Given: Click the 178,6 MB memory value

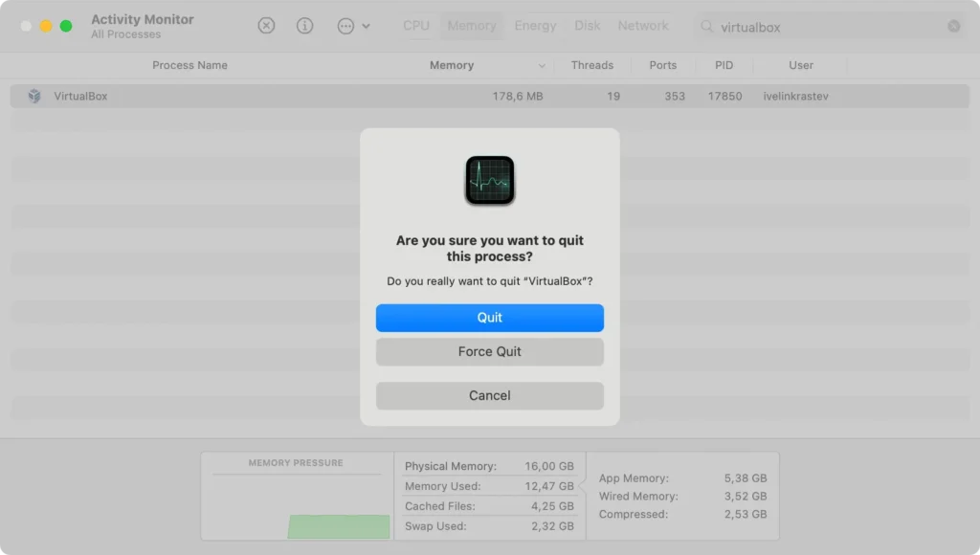Looking at the screenshot, I should pos(518,97).
